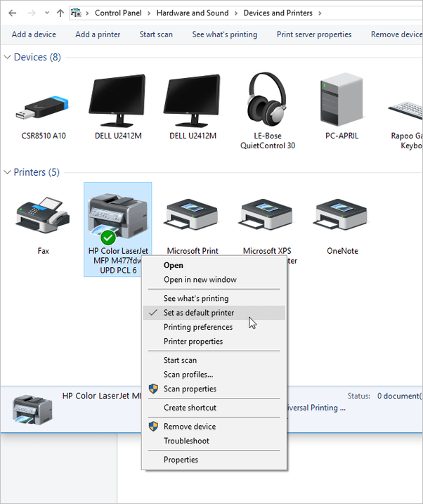Click Print server properties toolbar button
The image size is (423, 504).
click(x=314, y=34)
